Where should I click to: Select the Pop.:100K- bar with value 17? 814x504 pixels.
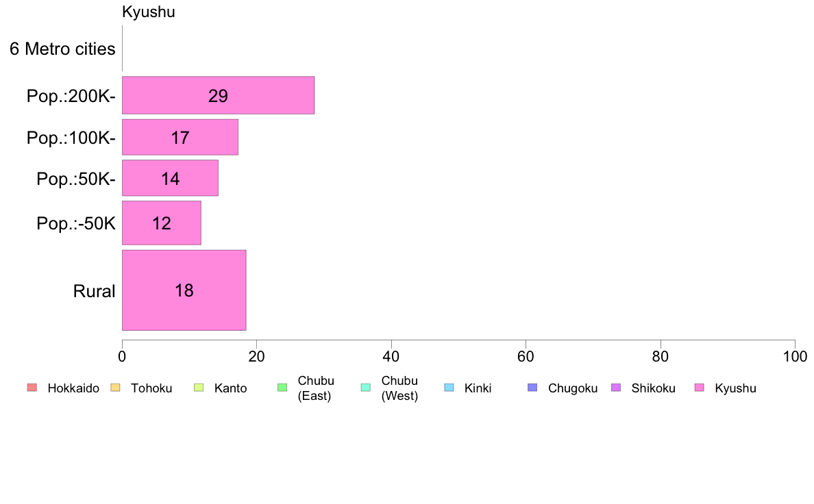pyautogui.click(x=180, y=138)
